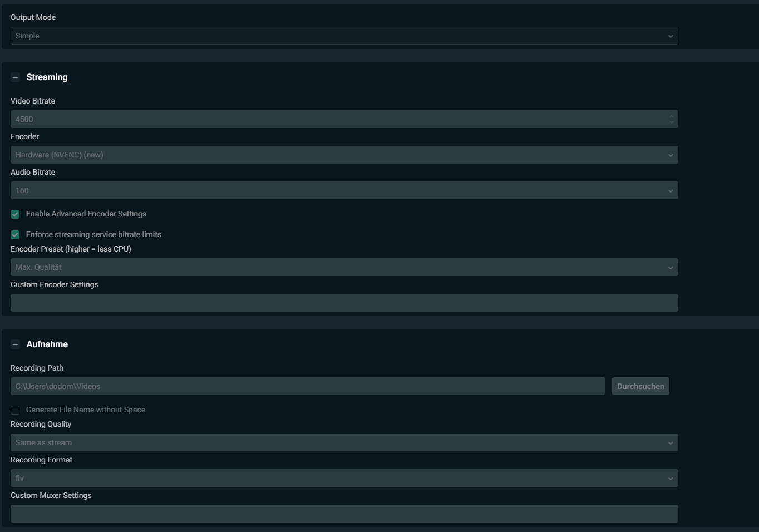Decrease Video Bitrate with down arrow
Viewport: 759px width, 532px height.
click(x=672, y=122)
